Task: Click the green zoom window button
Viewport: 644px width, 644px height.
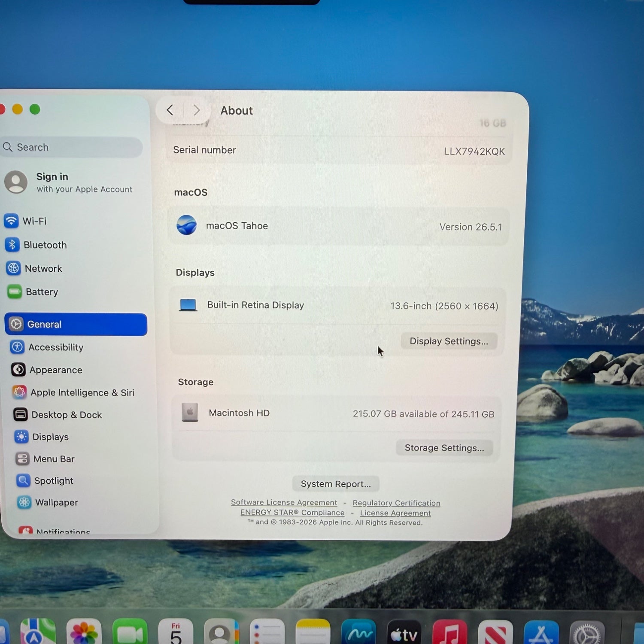Action: [x=35, y=109]
